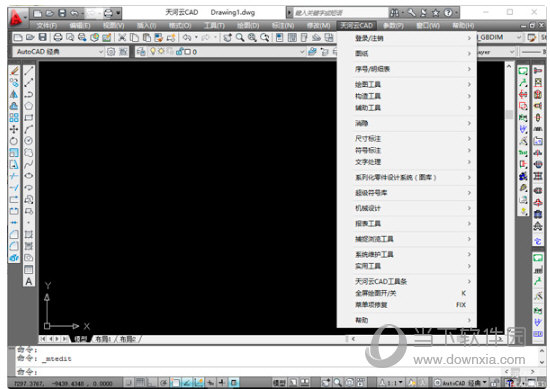Select the Multiline Text A tool
Screen dimensions: 550x389
(x=29, y=281)
